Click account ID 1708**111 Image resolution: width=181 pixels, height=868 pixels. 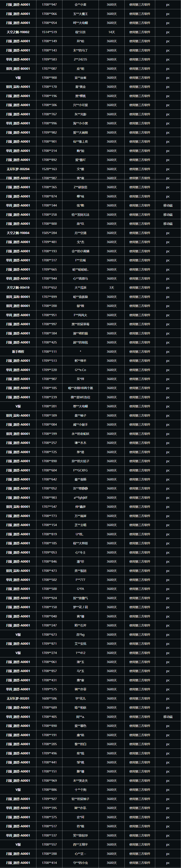pyautogui.click(x=49, y=351)
